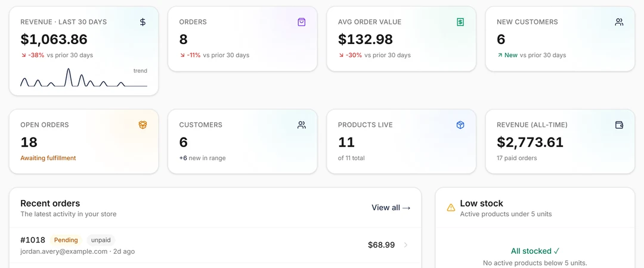Click order number #1018

point(32,240)
